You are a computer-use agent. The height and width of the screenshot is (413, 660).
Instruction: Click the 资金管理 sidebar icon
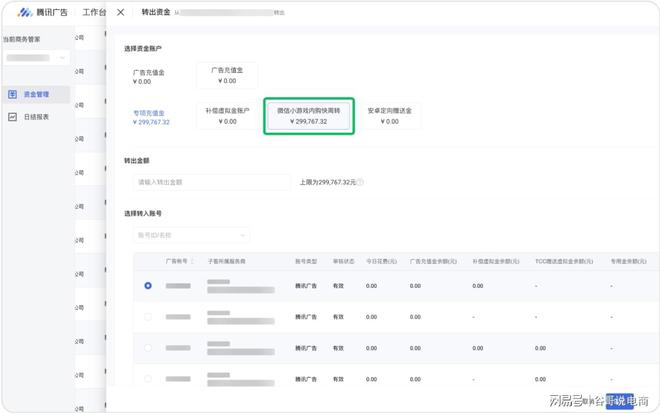pos(13,95)
